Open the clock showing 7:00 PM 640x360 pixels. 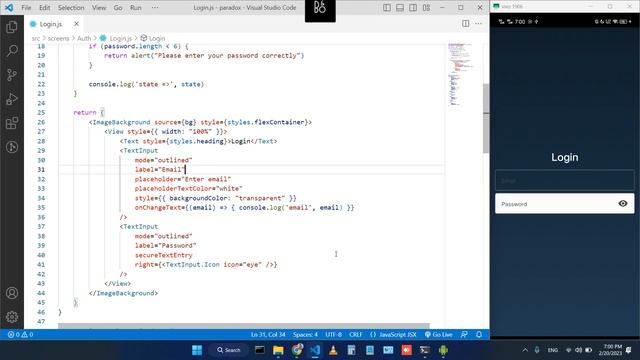pyautogui.click(x=610, y=350)
